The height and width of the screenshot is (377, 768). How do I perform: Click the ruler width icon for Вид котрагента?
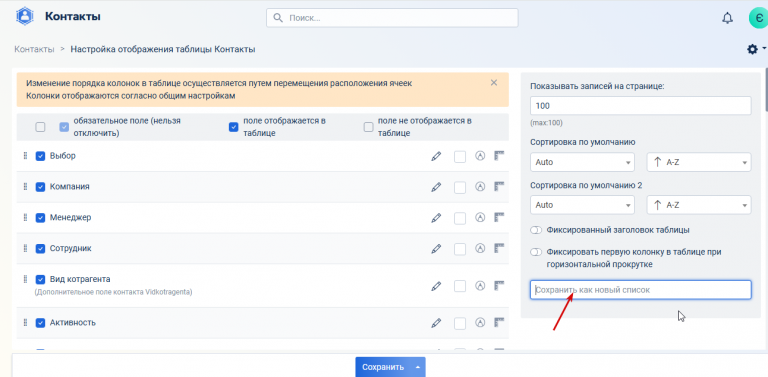[x=499, y=285]
